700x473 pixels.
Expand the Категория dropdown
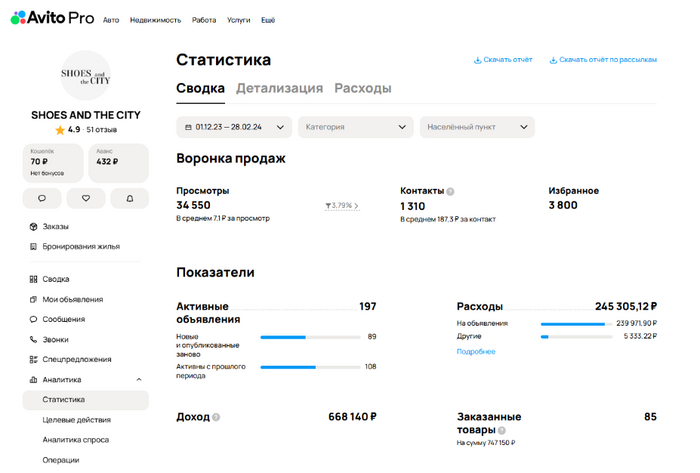click(x=356, y=127)
